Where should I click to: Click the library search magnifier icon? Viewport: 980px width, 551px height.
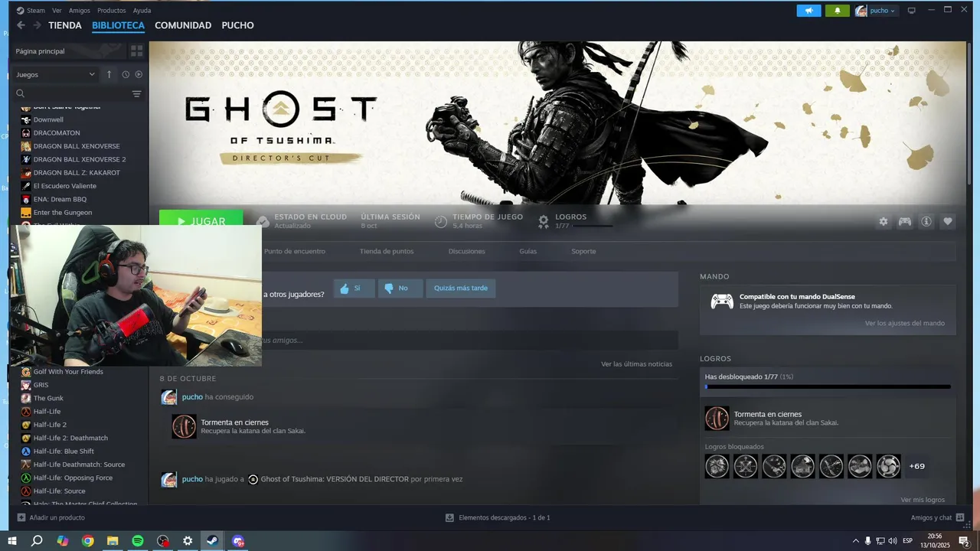(x=21, y=93)
